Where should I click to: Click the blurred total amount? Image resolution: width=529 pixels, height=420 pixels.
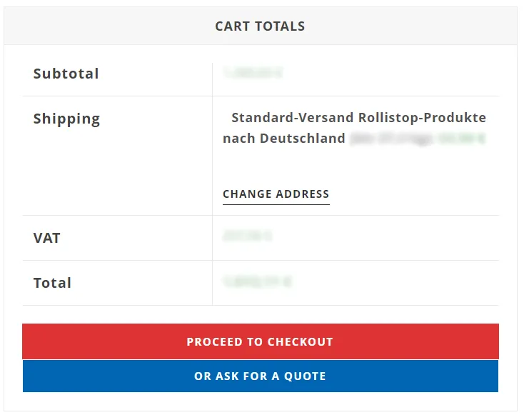(257, 282)
